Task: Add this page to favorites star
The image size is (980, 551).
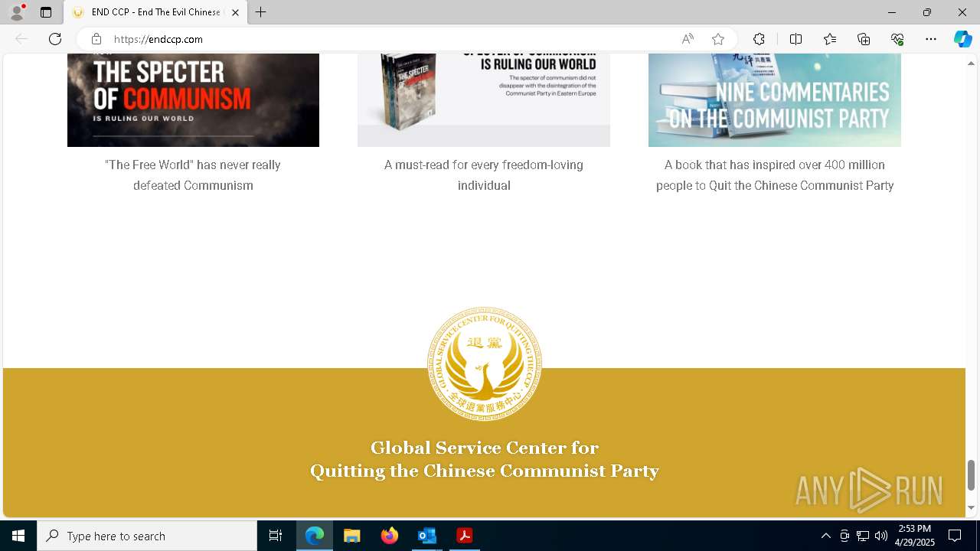Action: tap(718, 39)
